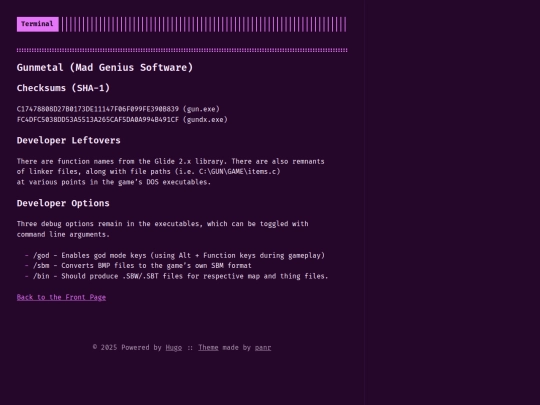Viewport: 540px width, 405px height.
Task: Open the Back to the Front Page link
Action: coord(61,297)
